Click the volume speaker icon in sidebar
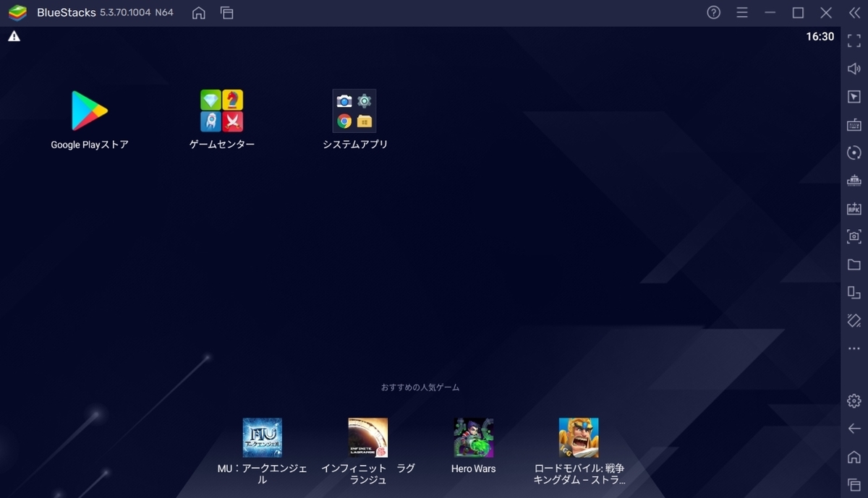868x498 pixels. 854,69
